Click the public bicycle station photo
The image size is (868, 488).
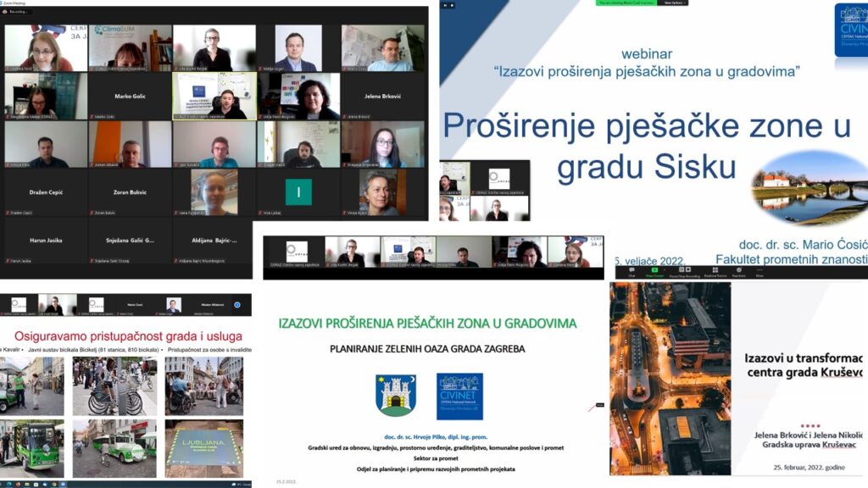114,386
